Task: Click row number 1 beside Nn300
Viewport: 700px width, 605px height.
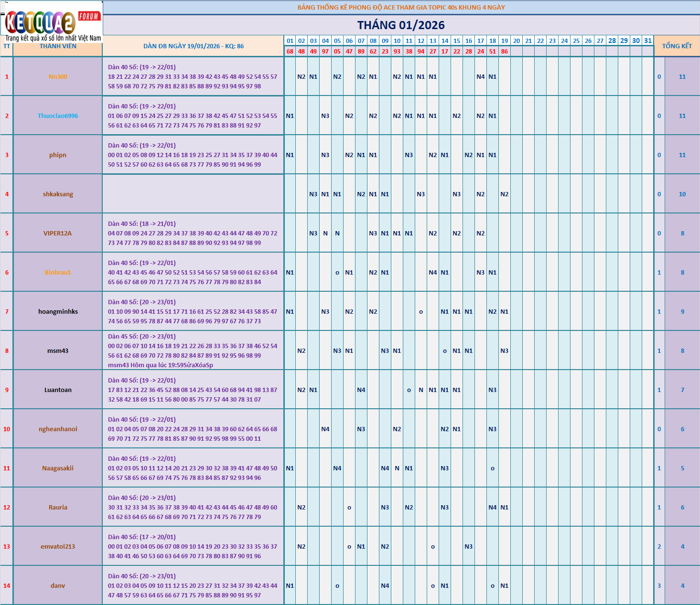Action: click(x=7, y=77)
